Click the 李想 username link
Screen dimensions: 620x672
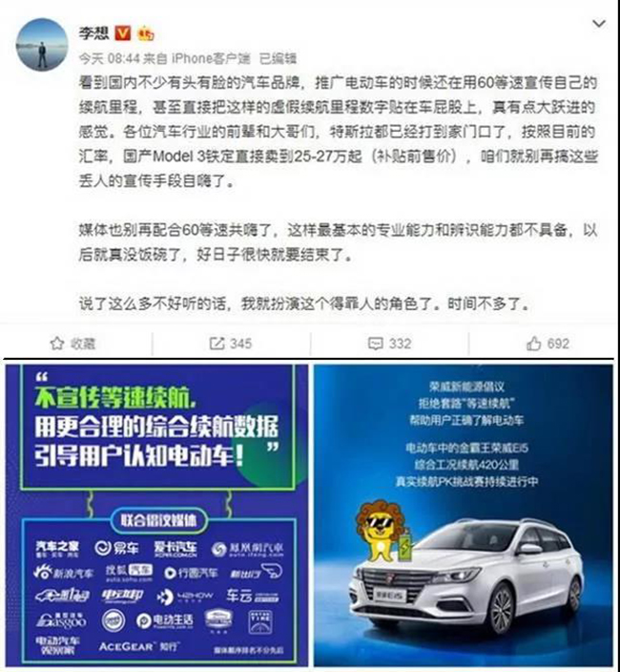click(93, 33)
